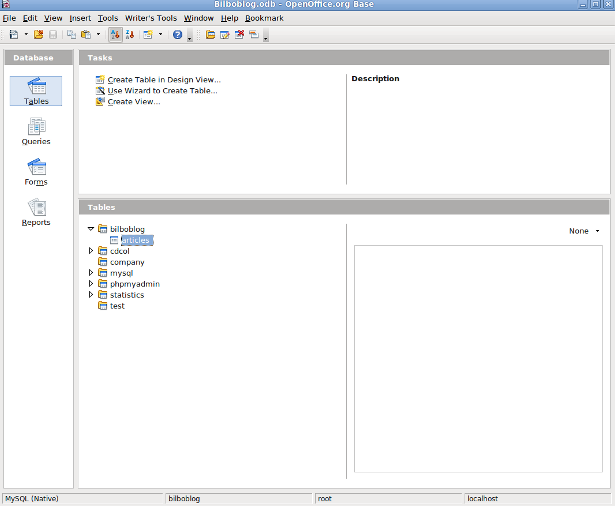
Task: Select the mysql database folder
Action: pyautogui.click(x=122, y=273)
